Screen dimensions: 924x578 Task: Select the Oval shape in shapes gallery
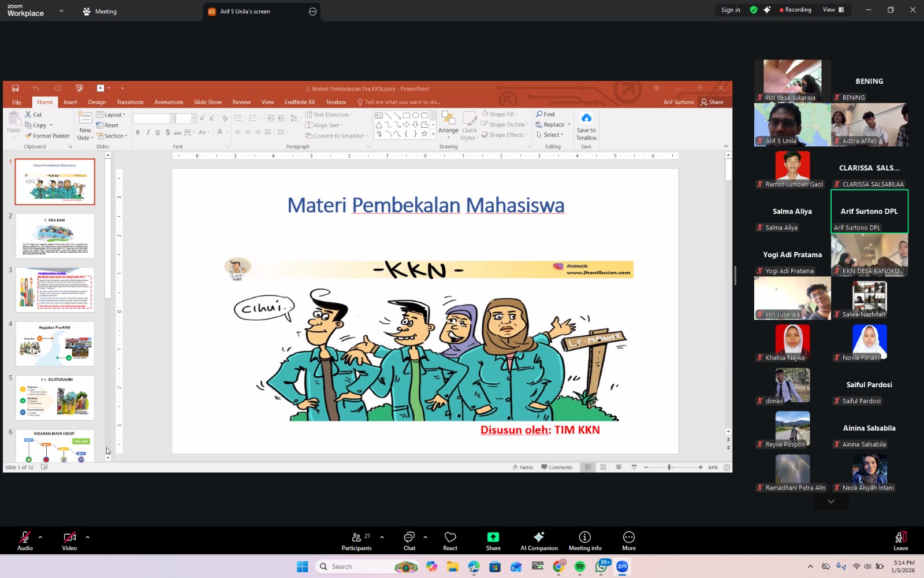tap(415, 115)
